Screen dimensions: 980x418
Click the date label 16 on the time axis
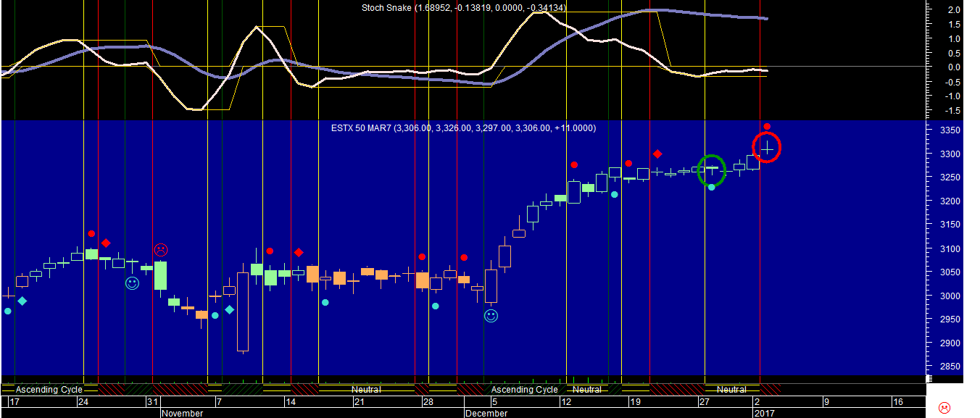[x=897, y=401]
